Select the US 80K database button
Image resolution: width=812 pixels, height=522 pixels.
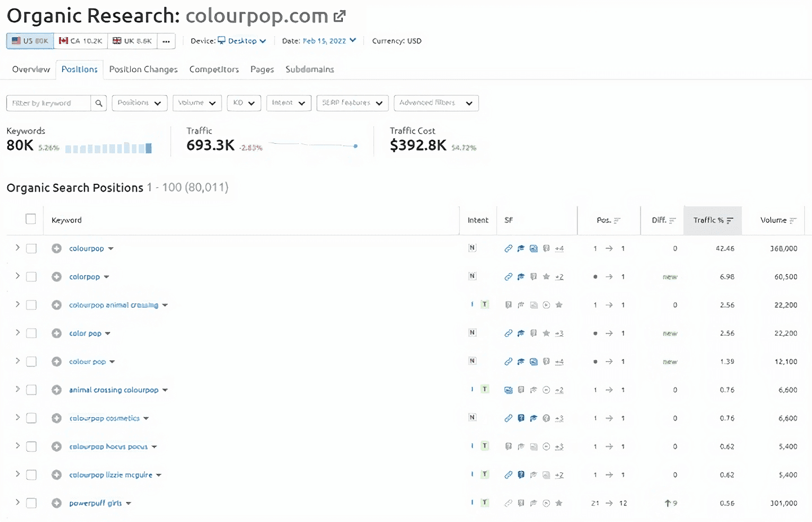point(30,41)
